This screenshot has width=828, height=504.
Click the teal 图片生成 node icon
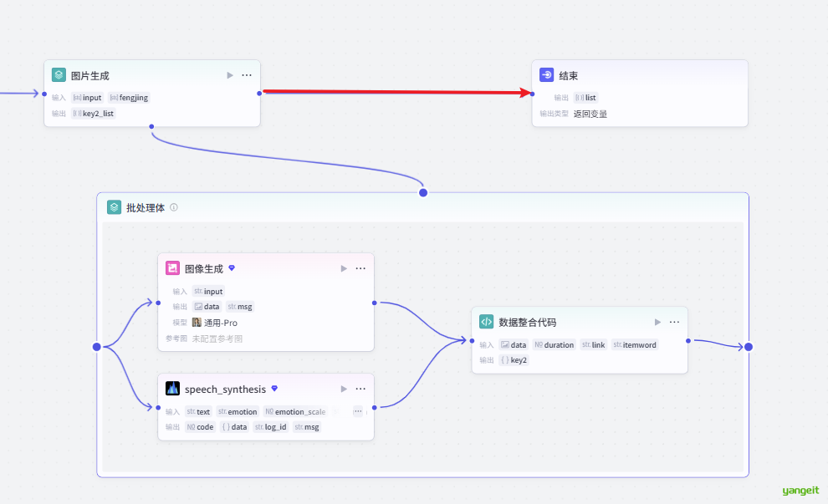tap(59, 75)
